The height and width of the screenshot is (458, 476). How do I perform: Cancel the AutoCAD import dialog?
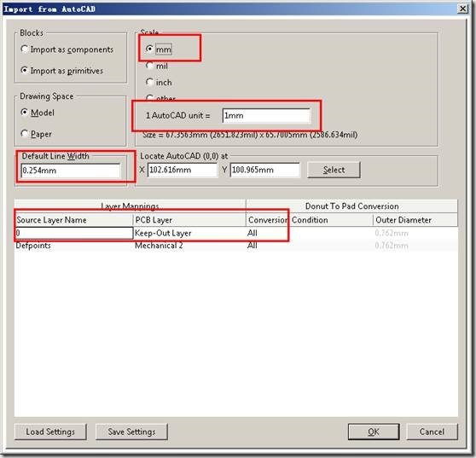click(432, 432)
